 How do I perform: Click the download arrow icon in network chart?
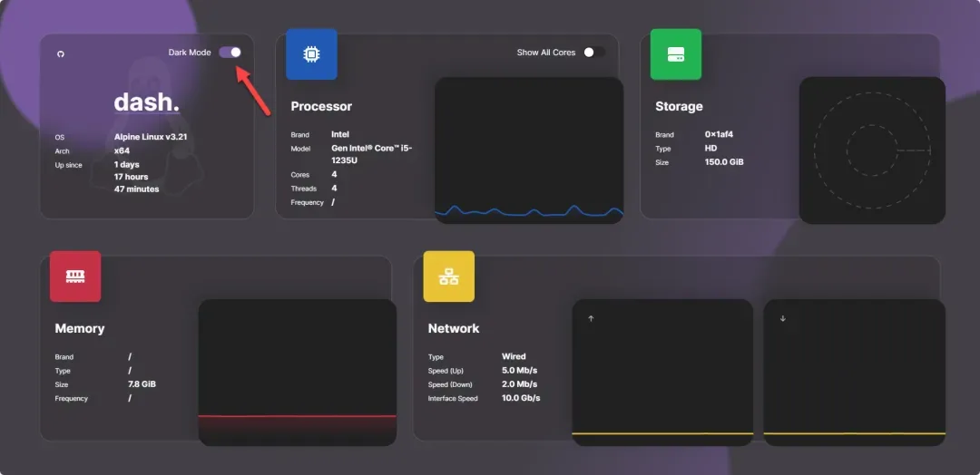pyautogui.click(x=782, y=318)
